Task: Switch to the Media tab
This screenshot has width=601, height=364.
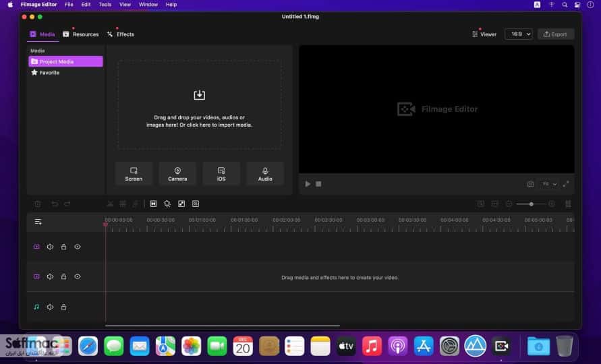Action: point(42,34)
